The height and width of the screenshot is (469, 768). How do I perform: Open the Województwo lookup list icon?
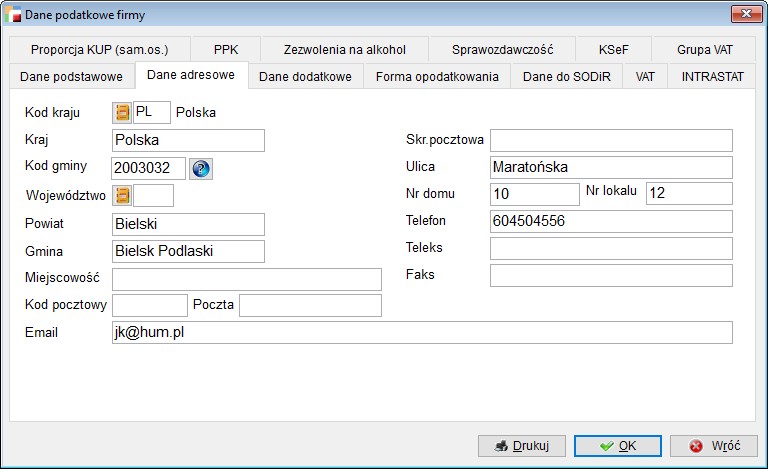click(122, 196)
